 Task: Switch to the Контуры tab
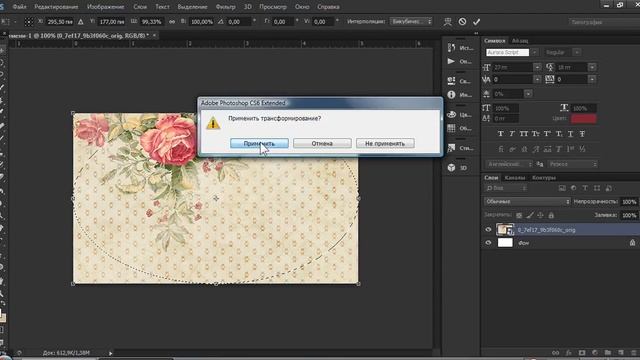(544, 178)
